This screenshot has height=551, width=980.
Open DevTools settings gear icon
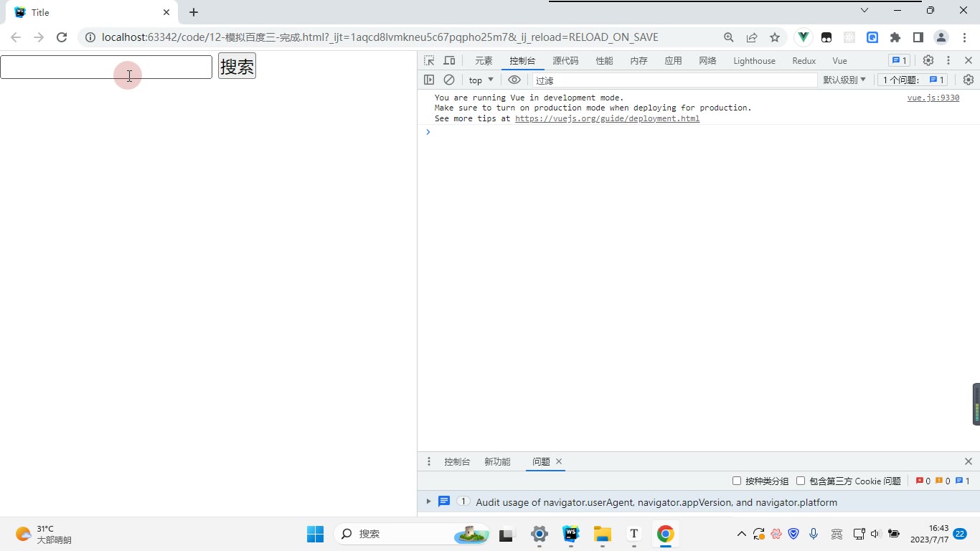point(928,61)
